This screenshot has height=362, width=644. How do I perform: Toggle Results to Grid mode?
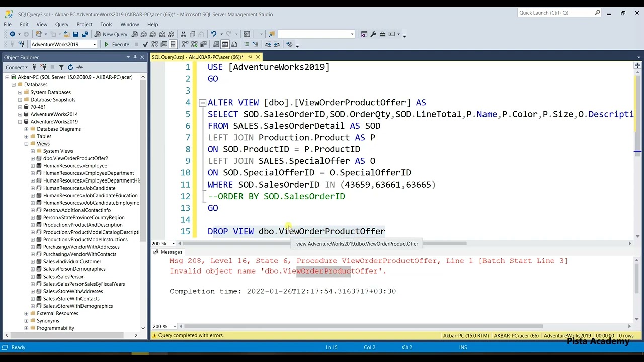click(x=225, y=44)
